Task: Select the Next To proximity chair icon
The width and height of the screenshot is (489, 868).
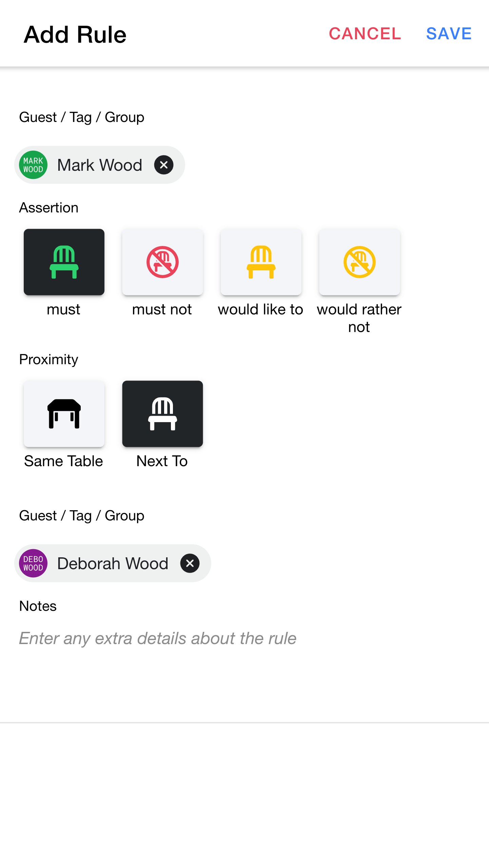Action: pos(162,414)
